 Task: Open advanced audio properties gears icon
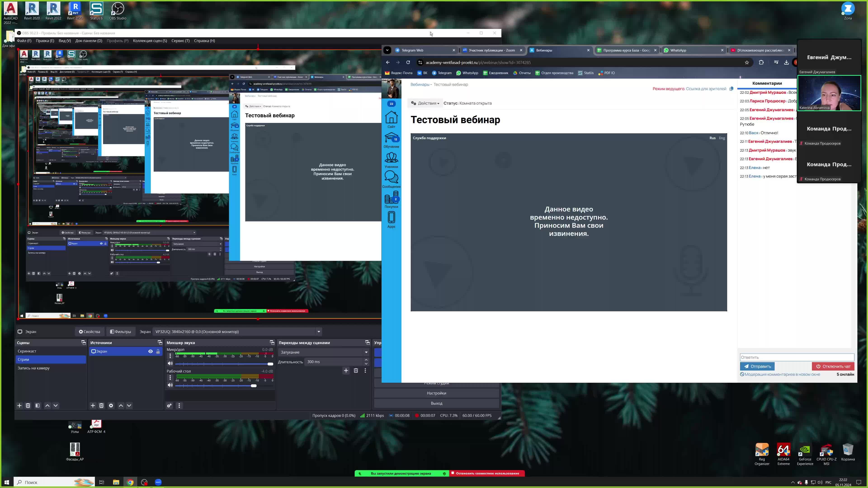(170, 406)
